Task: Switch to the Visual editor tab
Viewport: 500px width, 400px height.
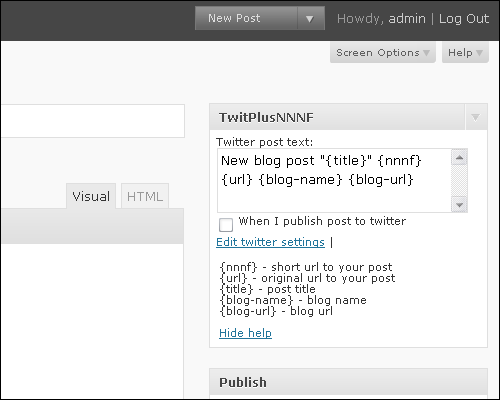Action: click(91, 196)
